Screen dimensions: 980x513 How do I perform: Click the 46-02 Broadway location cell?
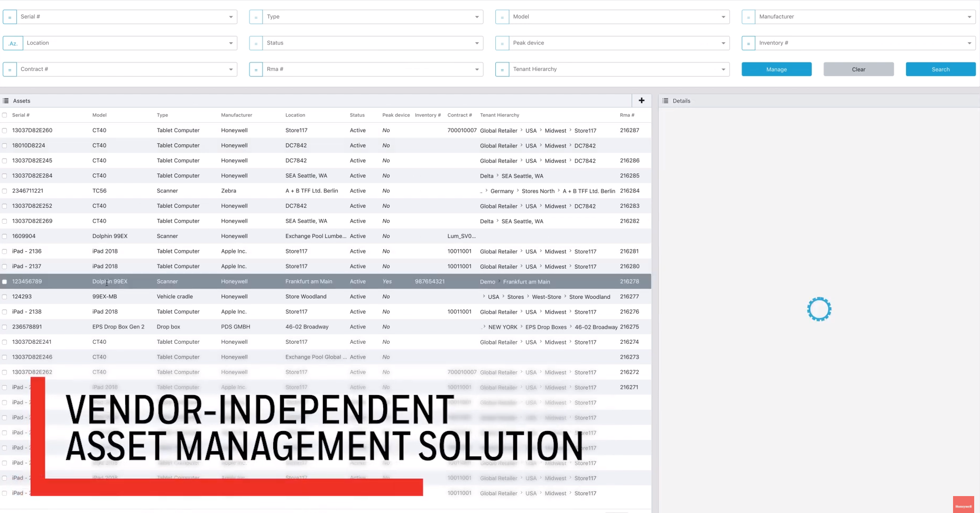[307, 327]
